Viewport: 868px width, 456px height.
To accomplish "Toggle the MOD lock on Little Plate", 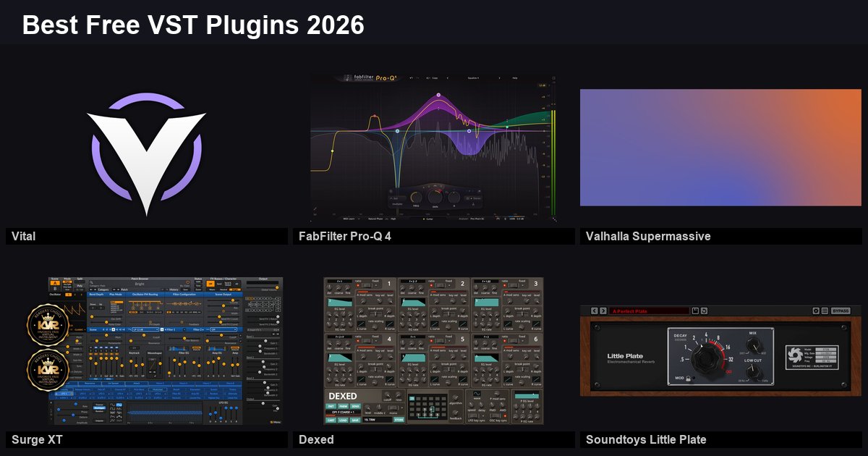I will (689, 378).
